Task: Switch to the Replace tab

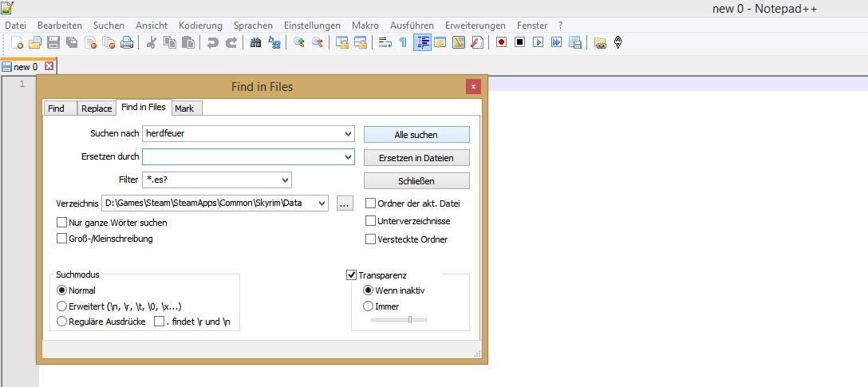Action: coord(97,109)
